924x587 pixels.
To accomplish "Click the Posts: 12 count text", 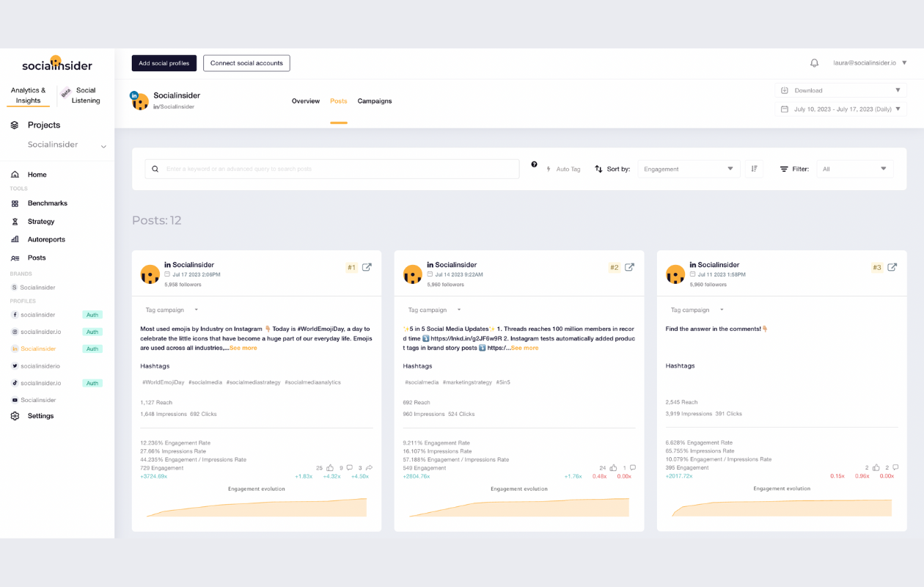I will coord(157,220).
